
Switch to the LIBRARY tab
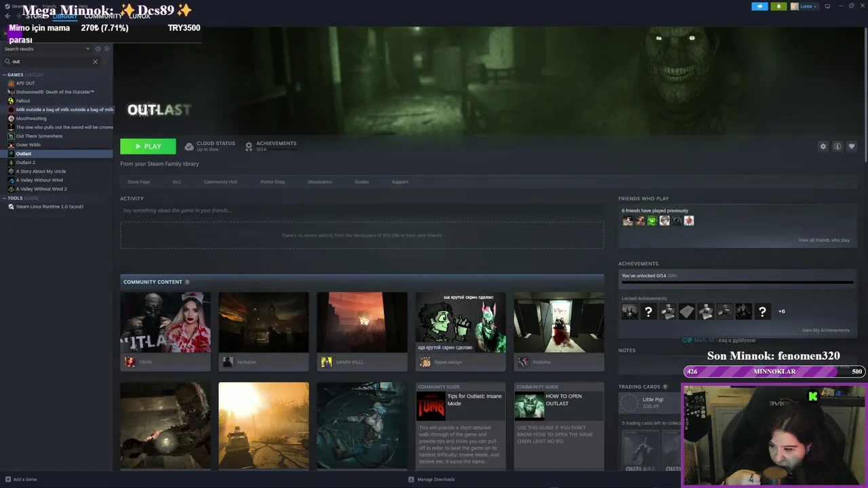(65, 16)
